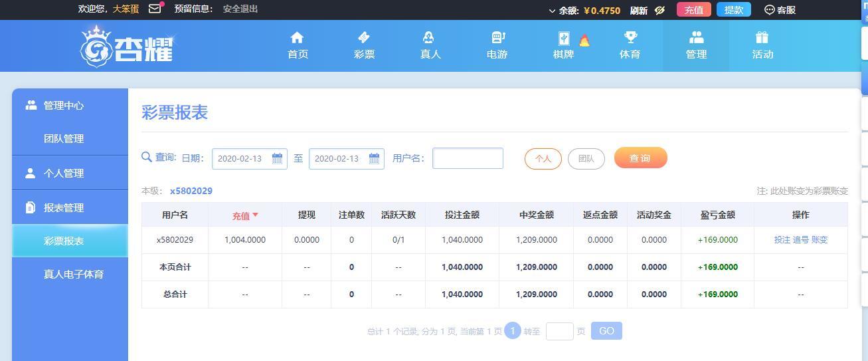Click the 杏耀 crown logo
Image resolution: width=868 pixels, height=361 pixels.
coord(126,46)
